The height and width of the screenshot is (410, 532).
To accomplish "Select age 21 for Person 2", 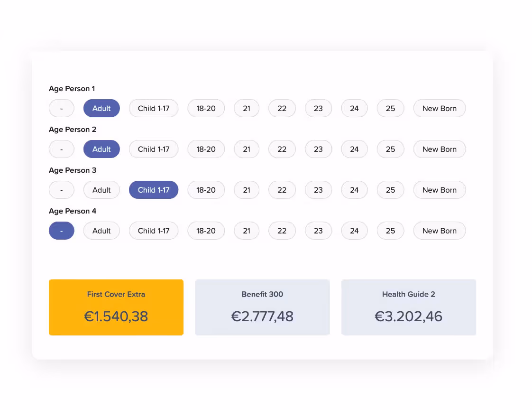I will point(247,149).
